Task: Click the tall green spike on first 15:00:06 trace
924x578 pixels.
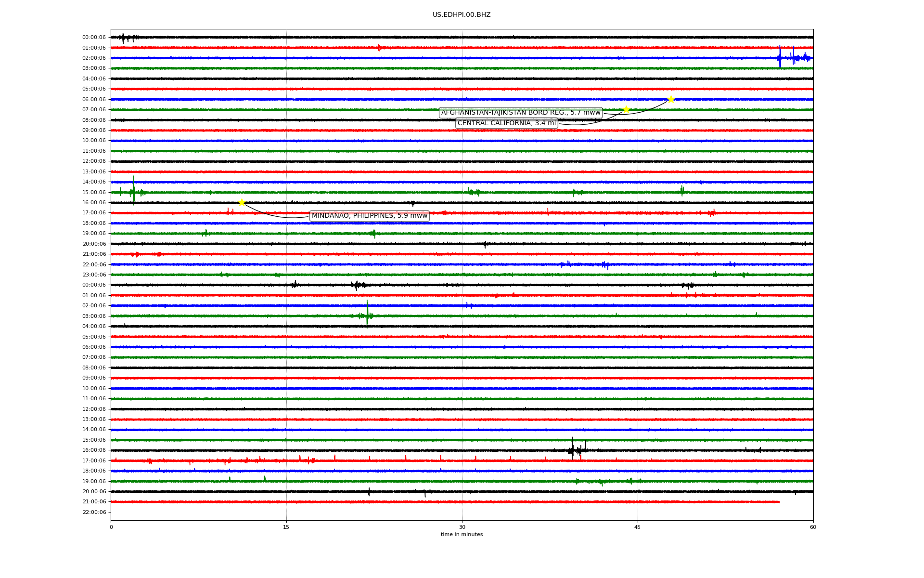Action: (x=133, y=190)
